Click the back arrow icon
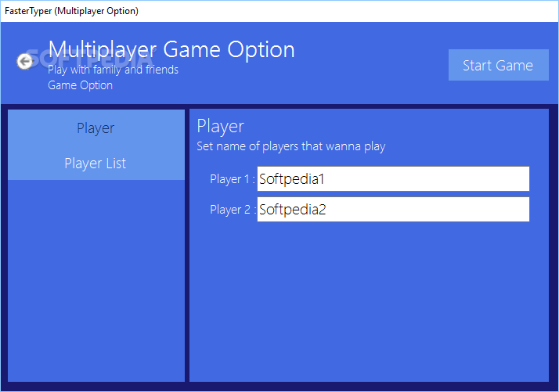 (x=24, y=62)
